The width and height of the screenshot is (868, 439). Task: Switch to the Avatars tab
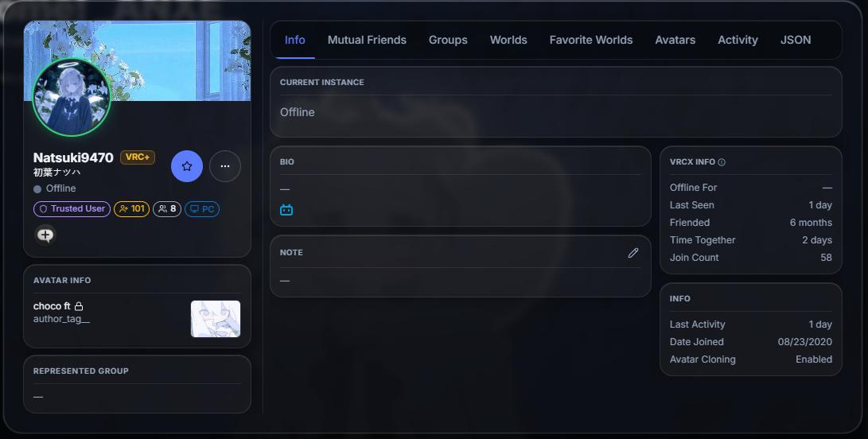[x=675, y=40]
